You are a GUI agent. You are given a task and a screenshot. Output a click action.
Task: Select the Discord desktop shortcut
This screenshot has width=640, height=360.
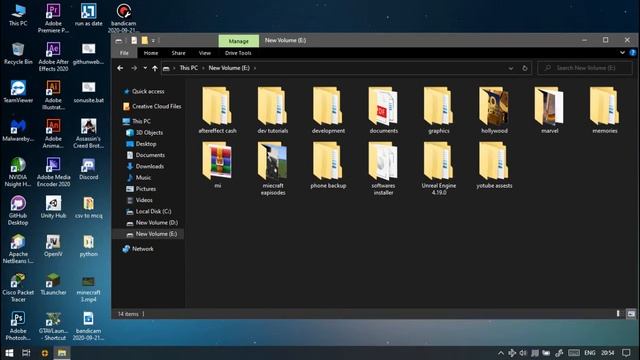tap(89, 169)
